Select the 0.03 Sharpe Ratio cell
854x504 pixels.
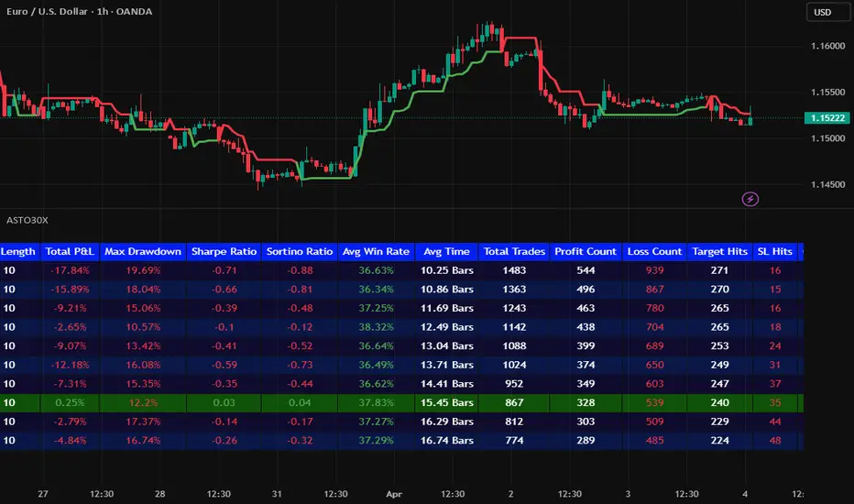pyautogui.click(x=224, y=402)
